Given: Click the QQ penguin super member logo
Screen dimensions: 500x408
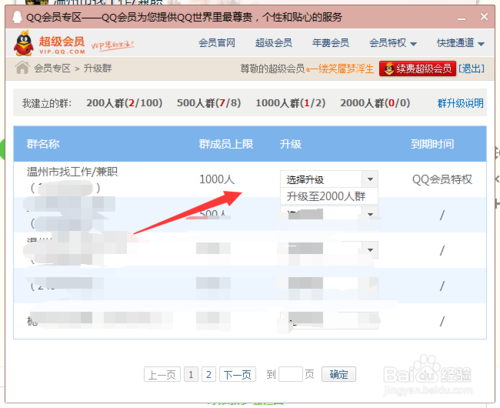Looking at the screenshot, I should point(24,43).
